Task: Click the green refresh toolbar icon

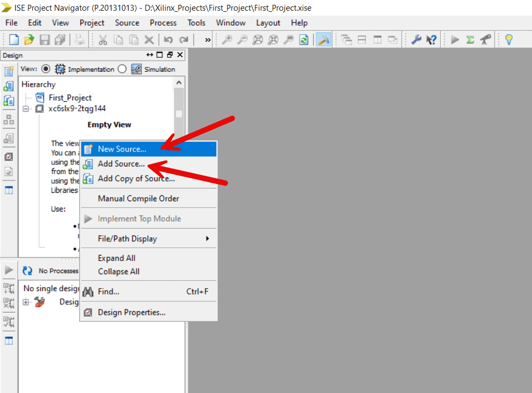Action: click(x=304, y=39)
